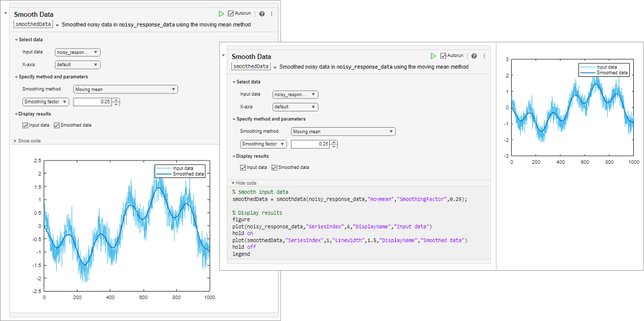Collapse left Smooth Data task using corner arrow
This screenshot has height=321, width=644.
pos(6,12)
